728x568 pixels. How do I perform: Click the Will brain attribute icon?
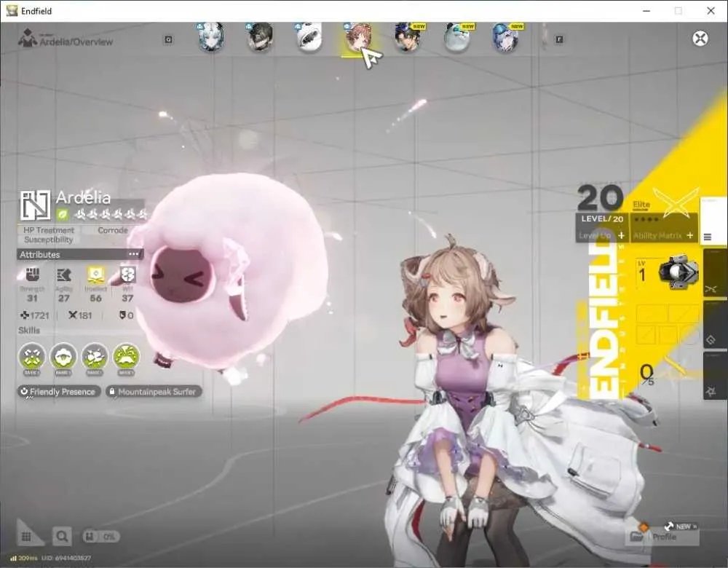click(127, 275)
